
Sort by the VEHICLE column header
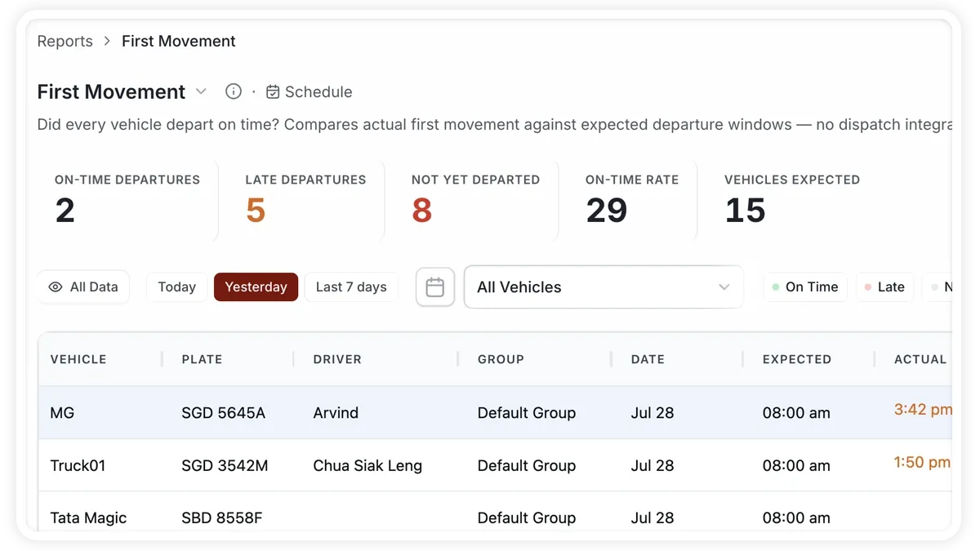(78, 359)
